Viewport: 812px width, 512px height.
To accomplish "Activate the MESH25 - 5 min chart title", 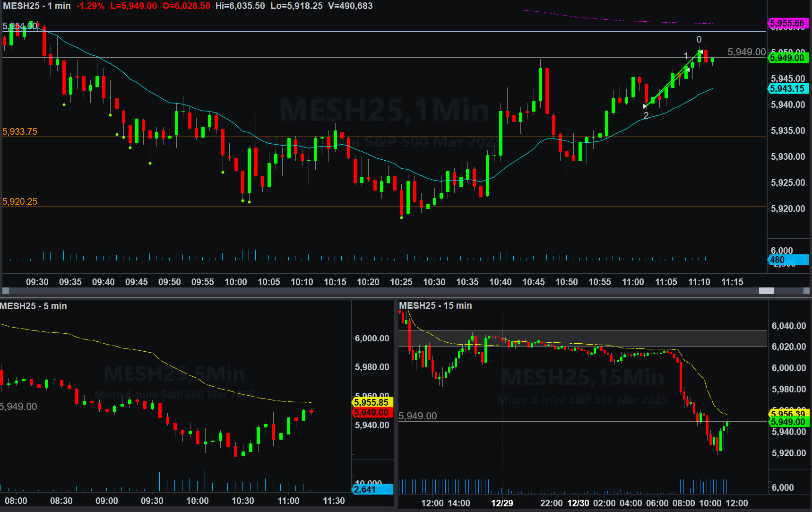I will coord(34,306).
